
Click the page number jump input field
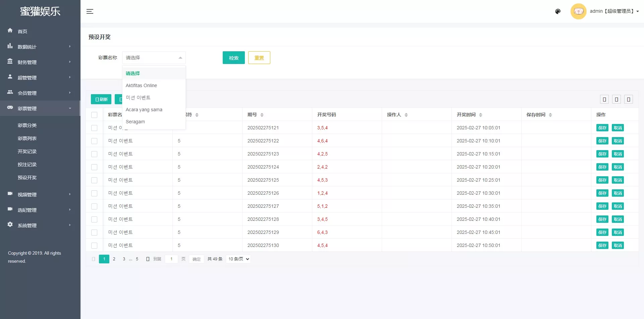(x=171, y=259)
